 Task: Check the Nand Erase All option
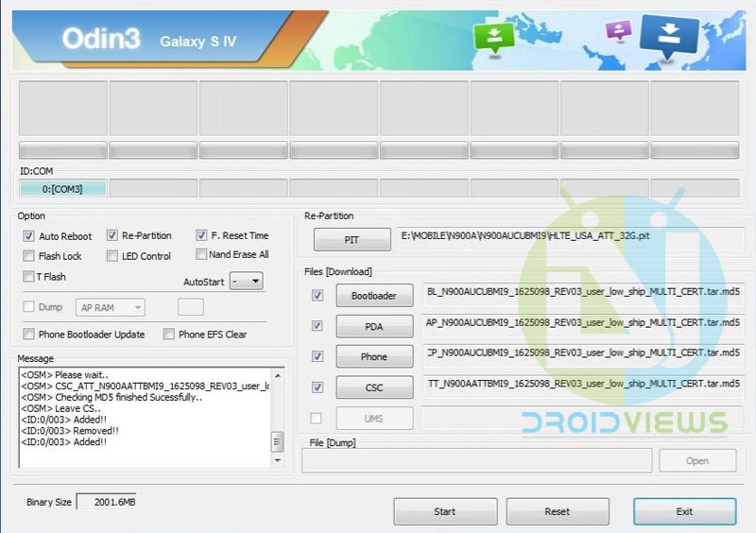201,254
